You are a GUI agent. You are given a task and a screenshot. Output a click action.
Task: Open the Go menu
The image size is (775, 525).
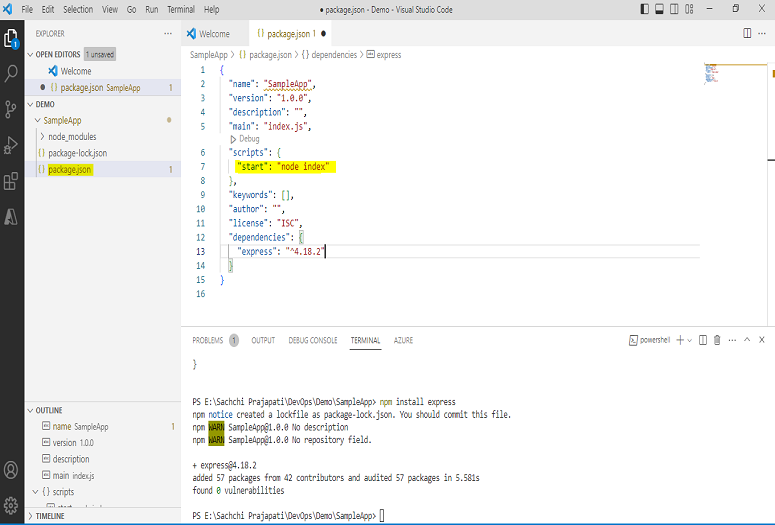(131, 9)
